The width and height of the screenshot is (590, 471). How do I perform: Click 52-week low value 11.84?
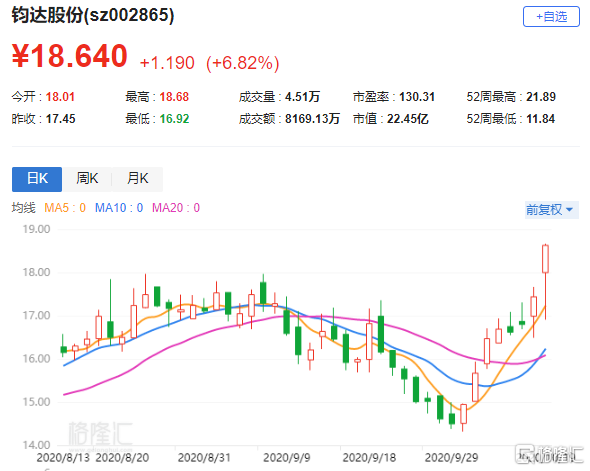pos(540,119)
